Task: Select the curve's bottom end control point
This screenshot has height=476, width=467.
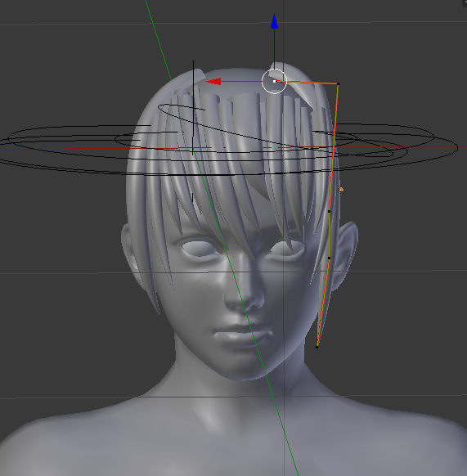Action: point(317,347)
